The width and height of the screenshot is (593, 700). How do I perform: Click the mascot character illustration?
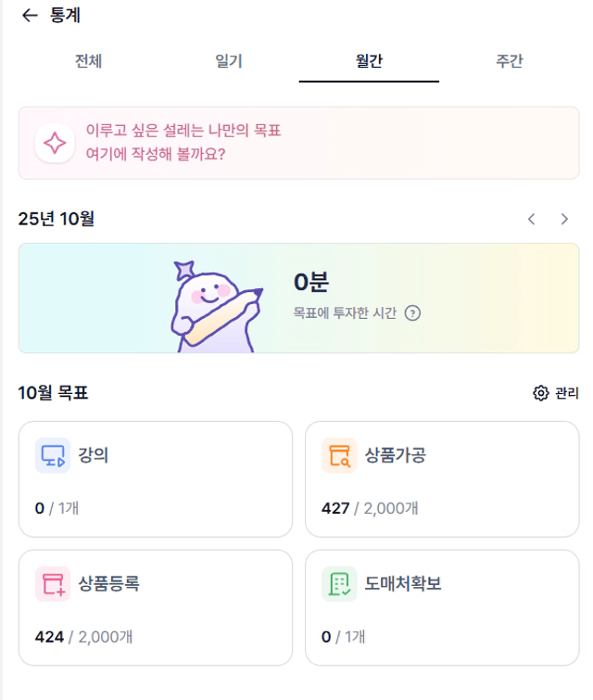point(213,303)
